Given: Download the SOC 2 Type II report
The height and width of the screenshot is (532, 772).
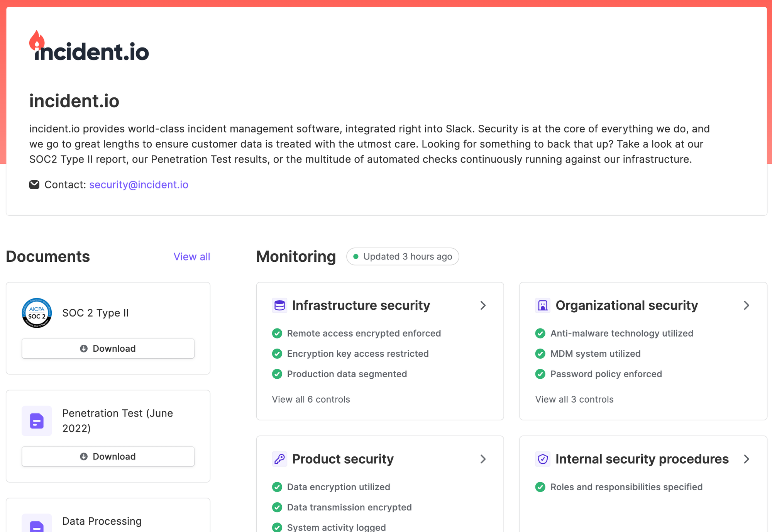Looking at the screenshot, I should 108,349.
